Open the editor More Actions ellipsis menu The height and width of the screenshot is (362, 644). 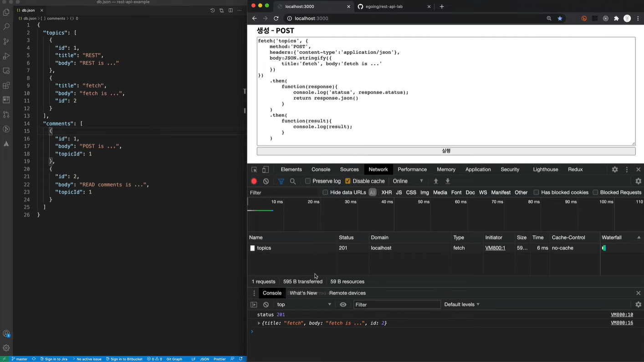click(x=240, y=10)
